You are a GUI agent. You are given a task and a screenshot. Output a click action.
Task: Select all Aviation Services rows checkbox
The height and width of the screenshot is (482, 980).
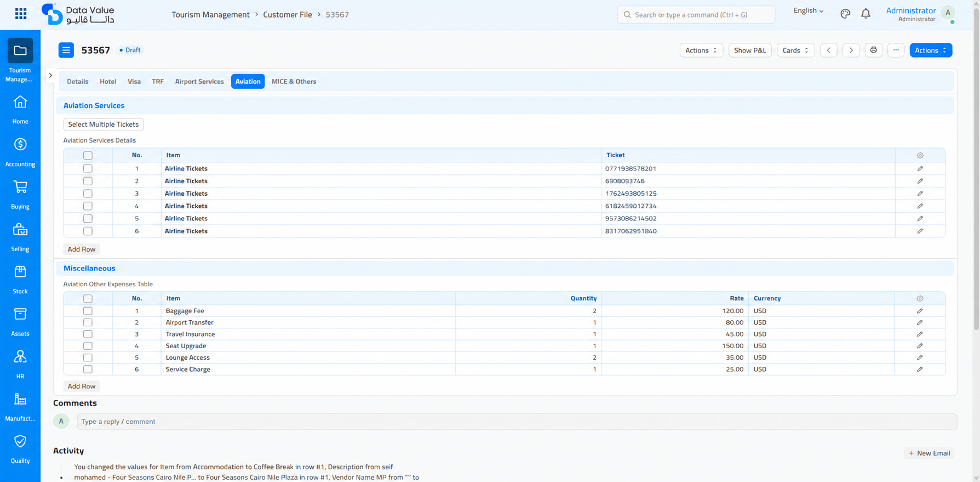pyautogui.click(x=88, y=155)
